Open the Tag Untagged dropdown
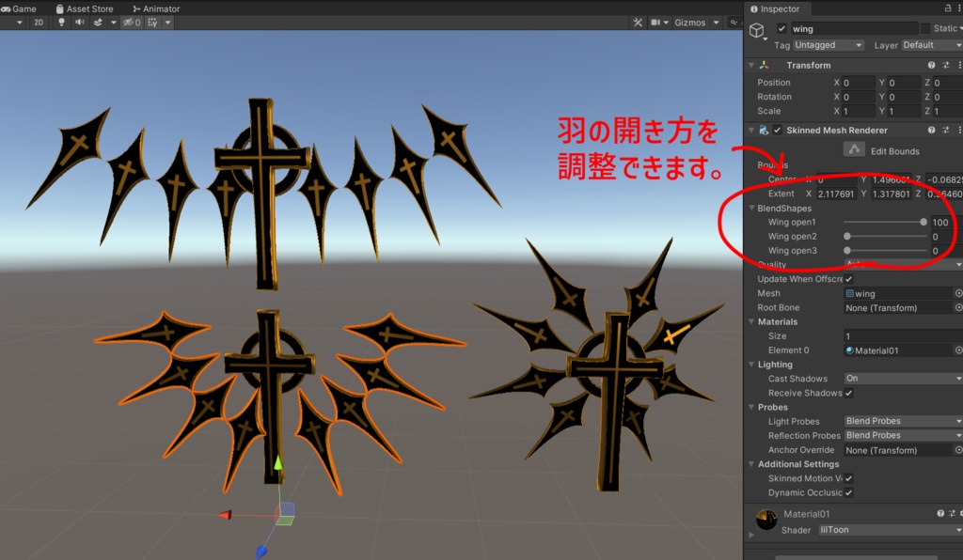963x560 pixels. (x=828, y=44)
